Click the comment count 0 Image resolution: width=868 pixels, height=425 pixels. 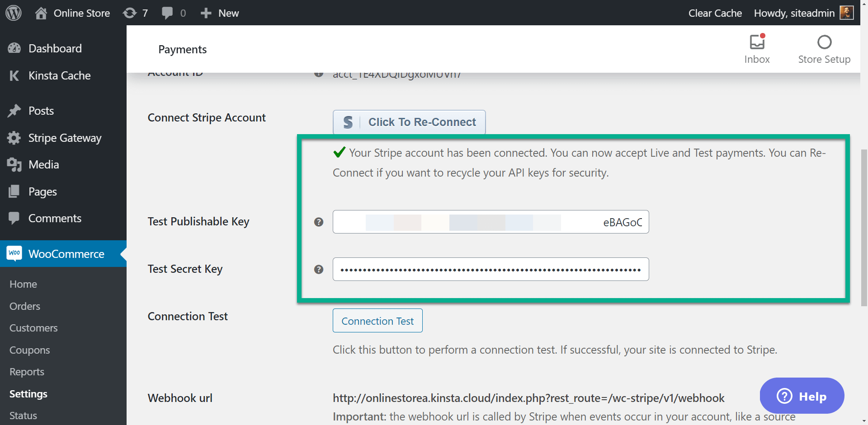[x=183, y=13]
